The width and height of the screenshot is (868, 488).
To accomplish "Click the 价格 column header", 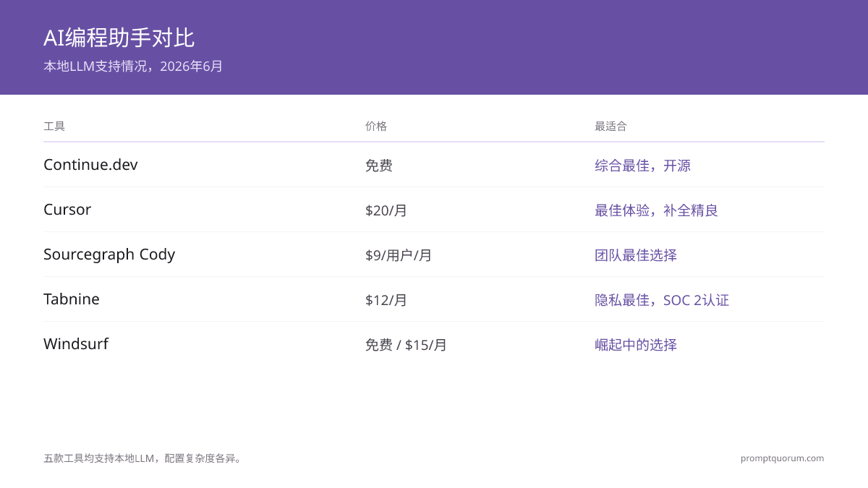I will coord(376,126).
